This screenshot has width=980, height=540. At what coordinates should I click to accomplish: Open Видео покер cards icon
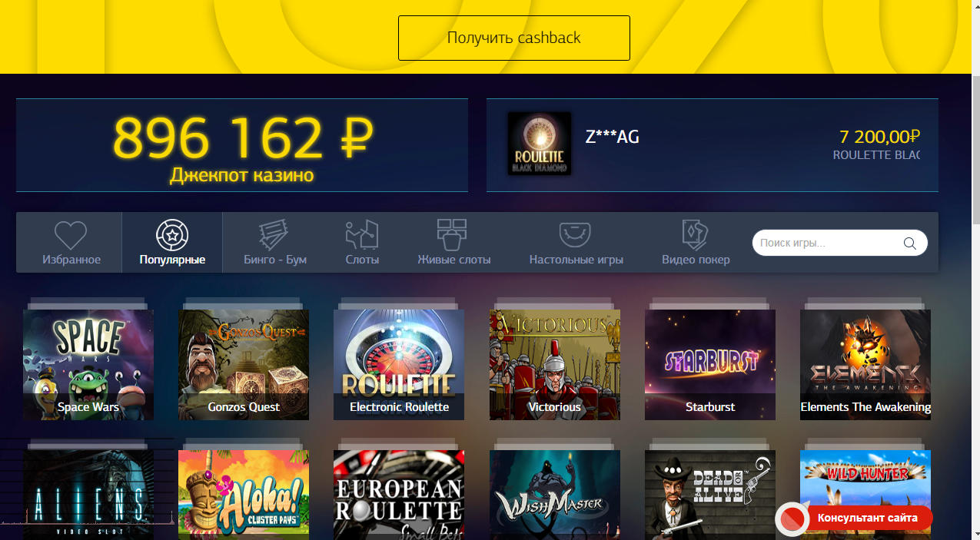pyautogui.click(x=695, y=234)
